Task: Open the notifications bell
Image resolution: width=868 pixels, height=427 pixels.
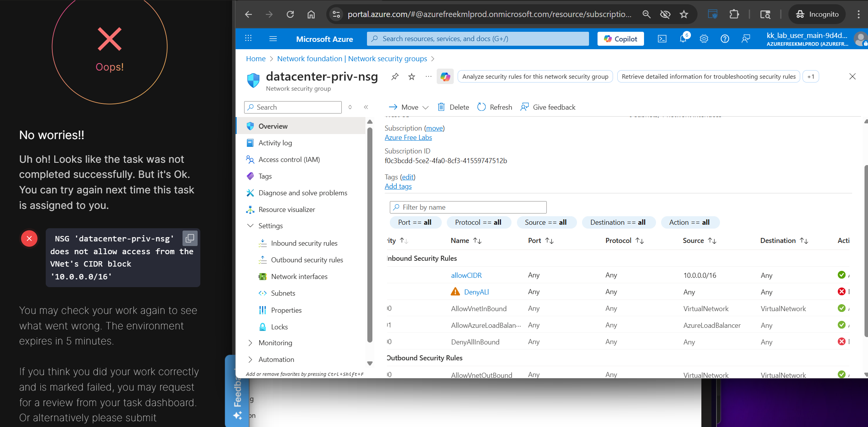Action: [x=683, y=39]
